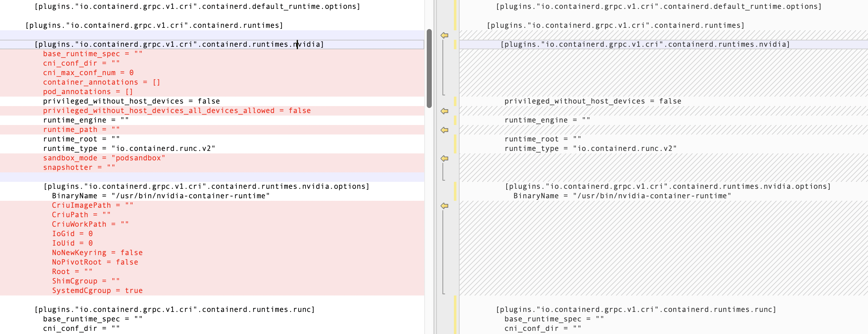Click merge arrow next to runtime_path line
The height and width of the screenshot is (334, 868).
point(444,130)
